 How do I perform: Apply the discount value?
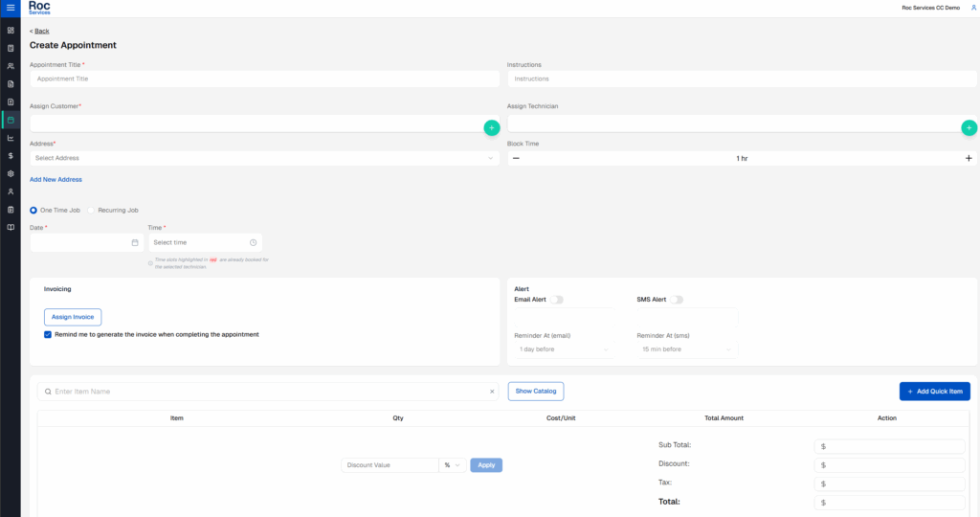pos(486,465)
